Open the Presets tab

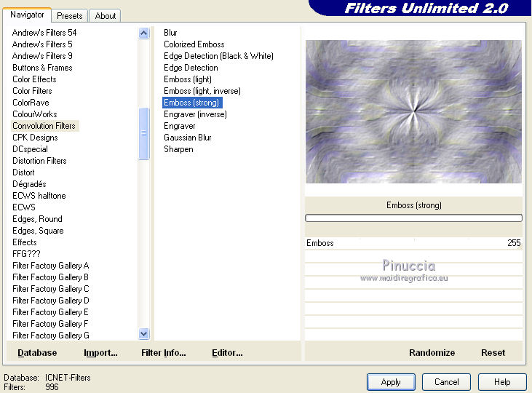[x=70, y=16]
